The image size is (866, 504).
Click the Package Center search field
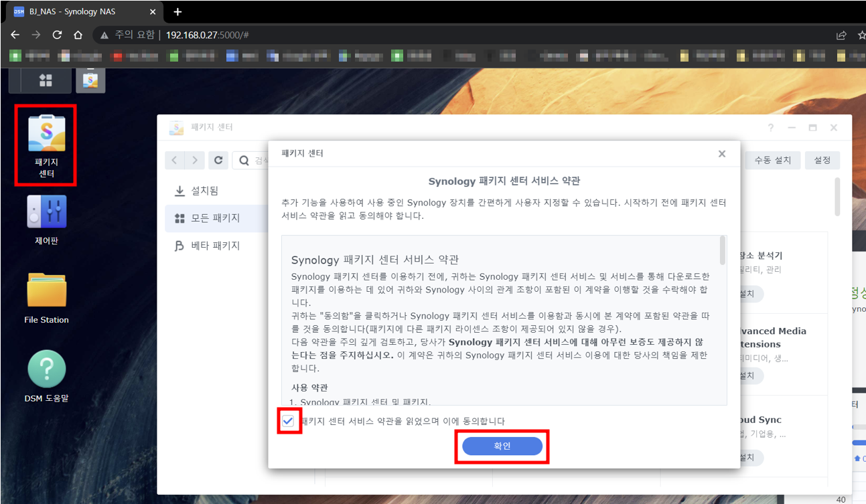pyautogui.click(x=251, y=160)
